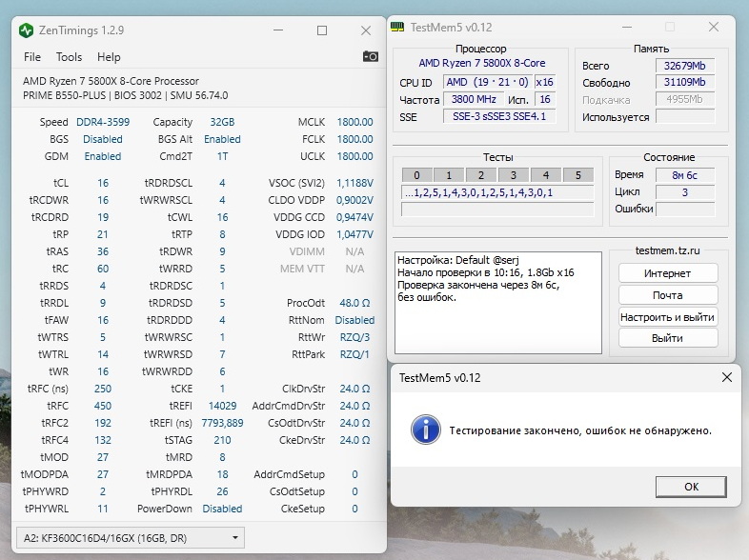Screen dimensions: 749x560
Task: Click the CLDO VDDP value 0,9002V
Action: click(354, 201)
